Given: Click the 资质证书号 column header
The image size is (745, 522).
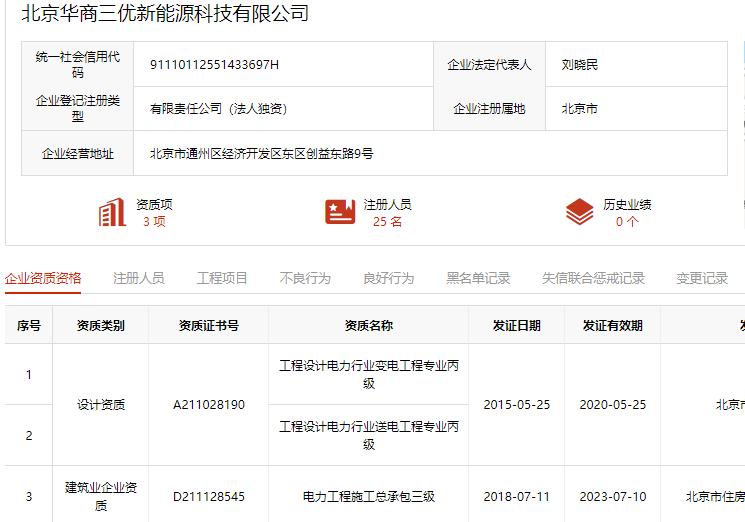Looking at the screenshot, I should tap(209, 325).
